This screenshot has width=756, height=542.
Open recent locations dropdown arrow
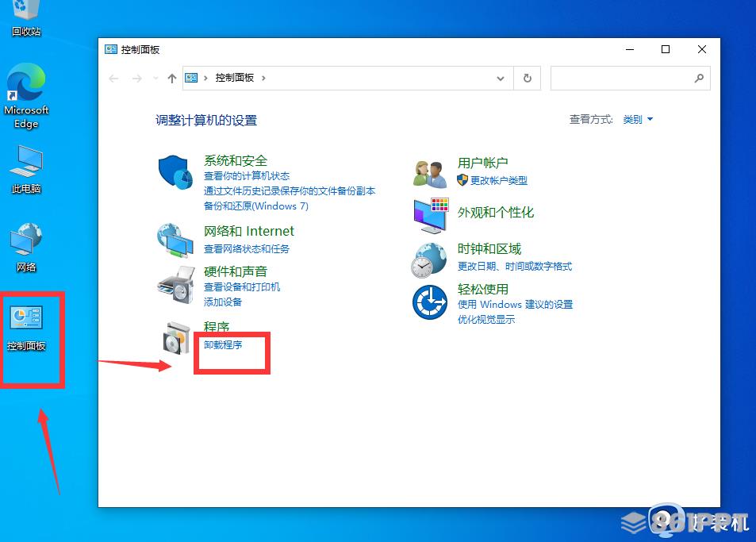(x=155, y=78)
